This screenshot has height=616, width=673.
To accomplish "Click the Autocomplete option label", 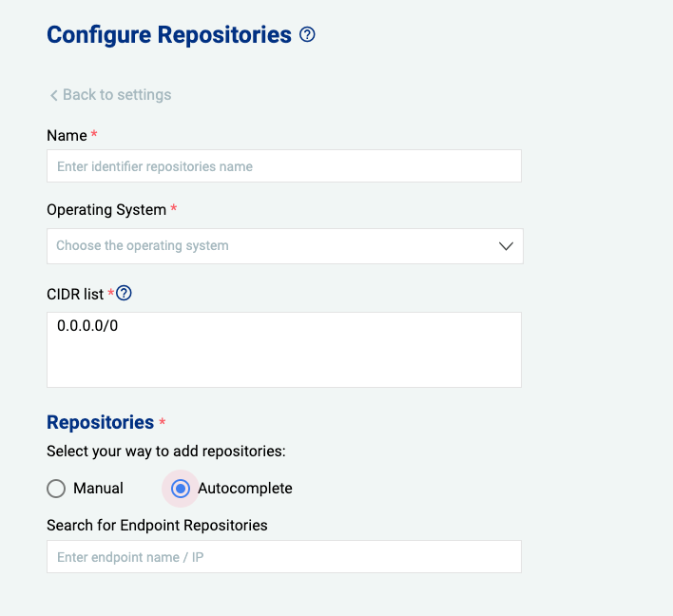I will click(x=244, y=489).
